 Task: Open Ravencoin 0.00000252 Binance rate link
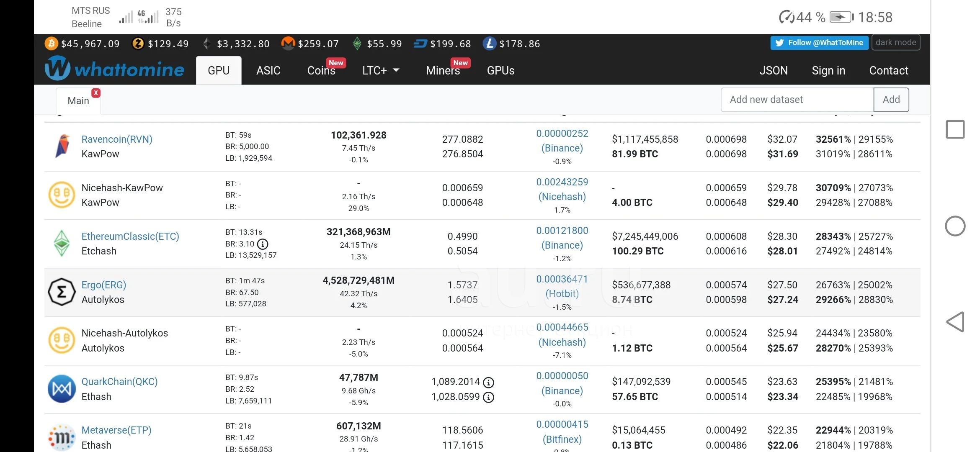[x=562, y=141]
